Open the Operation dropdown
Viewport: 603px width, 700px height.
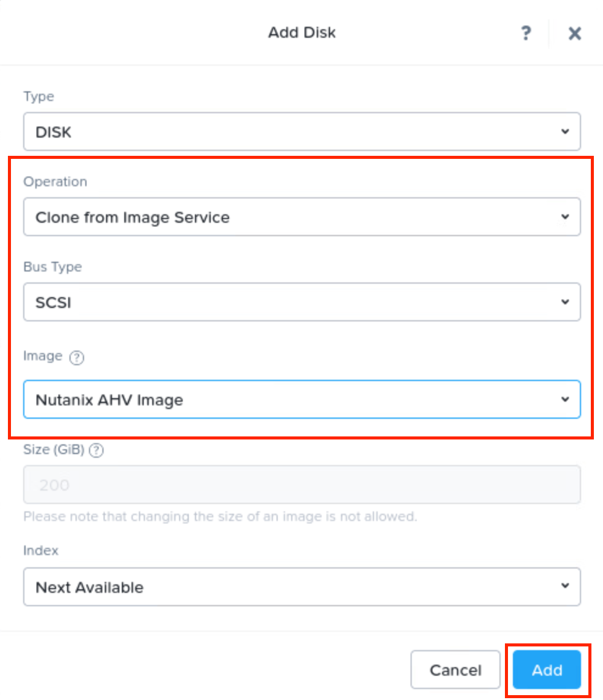[301, 217]
